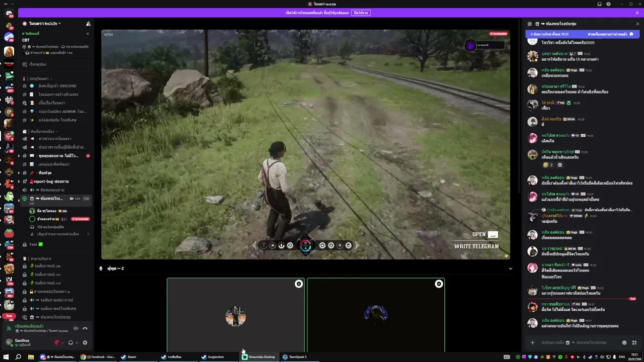Viewport: 644px width, 362px height.
Task: Click the purple banner button at top
Action: tap(360, 13)
